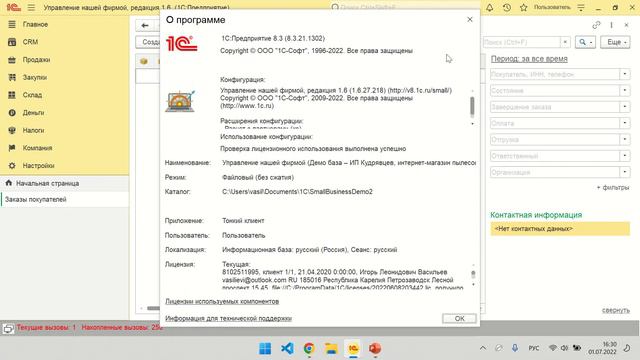Open Windows Start menu
The image size is (640, 360).
(265, 349)
